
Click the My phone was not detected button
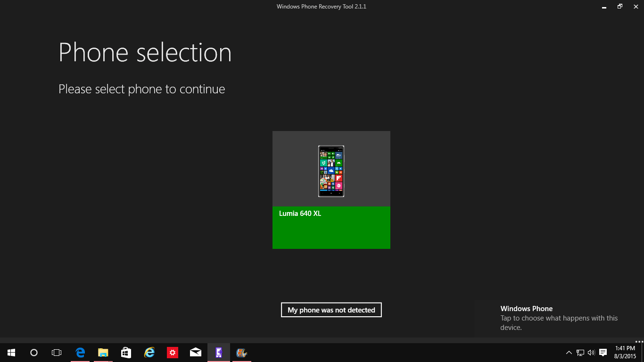tap(331, 310)
